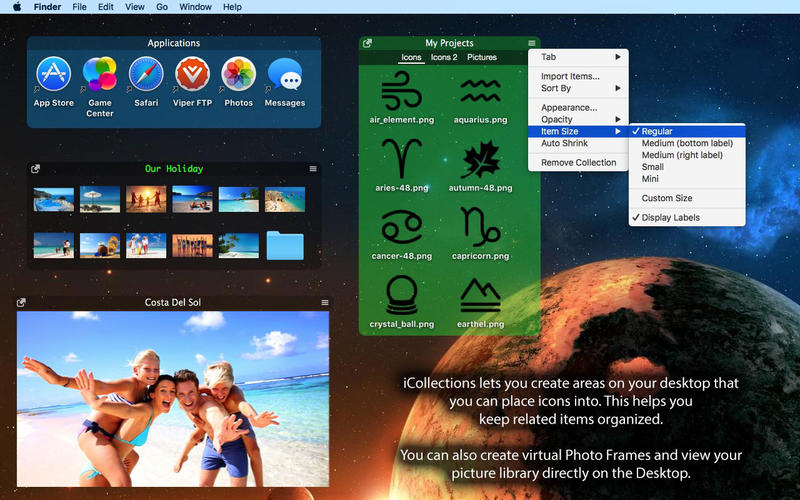
Task: Open the Edit menu
Action: [106, 7]
